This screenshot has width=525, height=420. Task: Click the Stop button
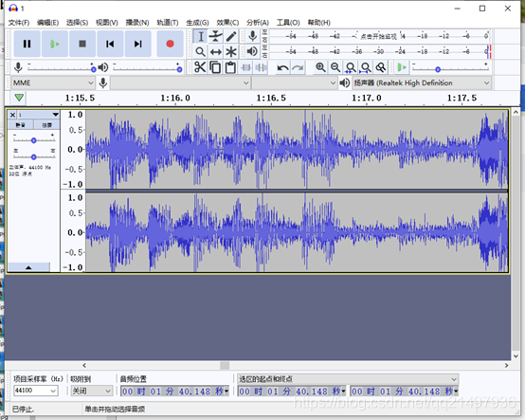coord(82,44)
